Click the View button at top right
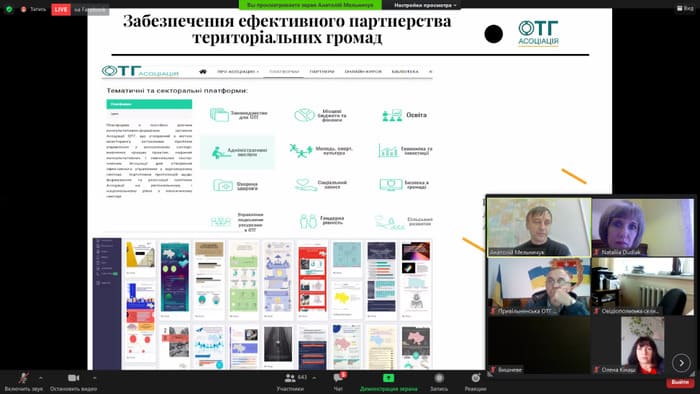700x394 pixels. pos(685,8)
